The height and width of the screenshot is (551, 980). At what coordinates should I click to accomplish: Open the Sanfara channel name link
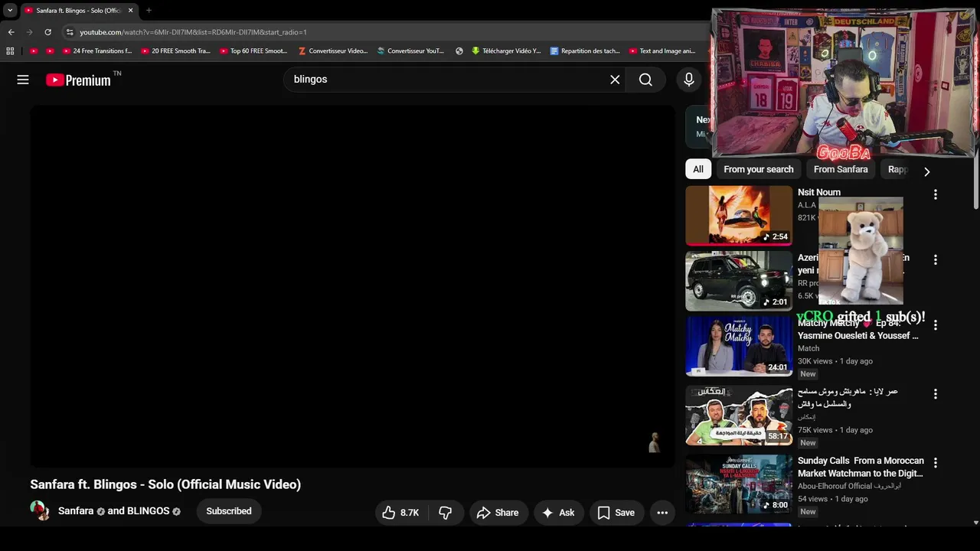point(76,511)
